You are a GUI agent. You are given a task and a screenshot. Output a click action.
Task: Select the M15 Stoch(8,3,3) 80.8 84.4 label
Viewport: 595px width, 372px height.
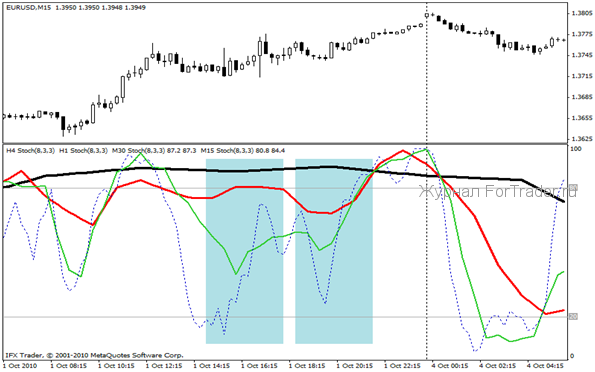pos(243,151)
